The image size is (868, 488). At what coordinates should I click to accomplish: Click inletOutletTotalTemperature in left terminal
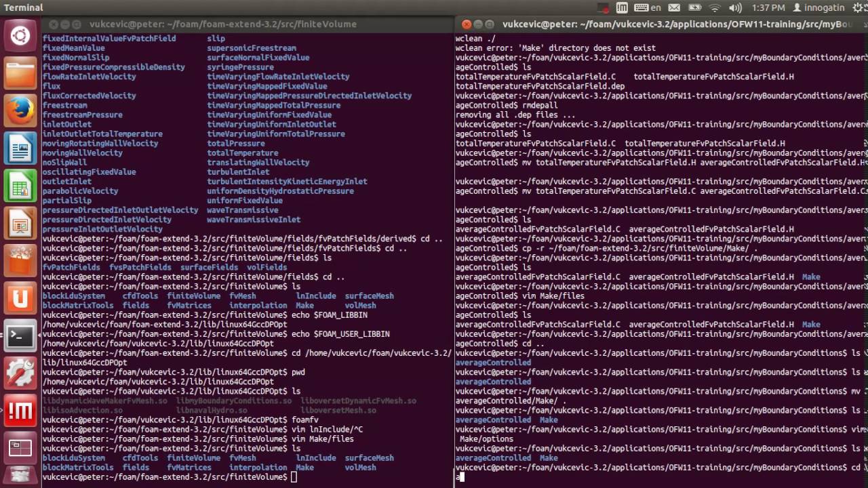(x=102, y=134)
